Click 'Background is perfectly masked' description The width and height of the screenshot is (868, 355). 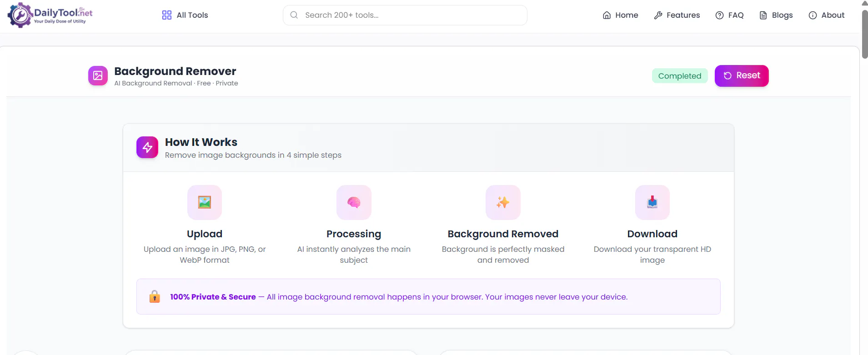(503, 255)
